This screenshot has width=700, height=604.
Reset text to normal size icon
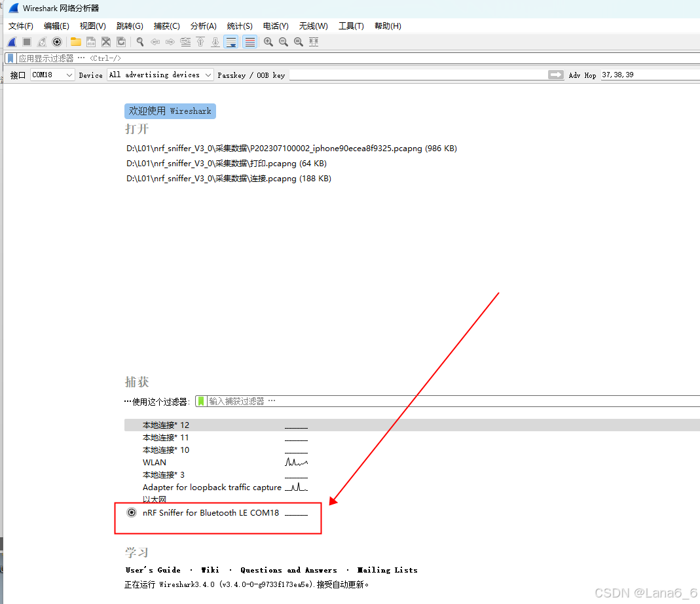[x=298, y=42]
